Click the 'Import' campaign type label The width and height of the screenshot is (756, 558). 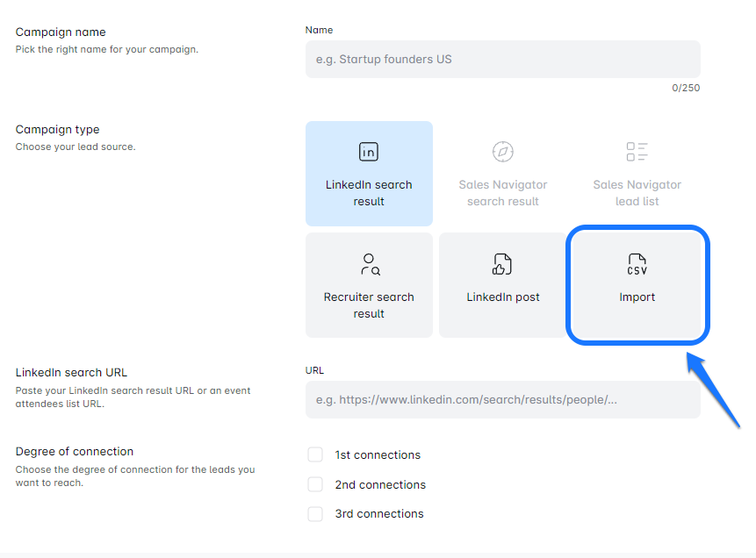pyautogui.click(x=637, y=297)
